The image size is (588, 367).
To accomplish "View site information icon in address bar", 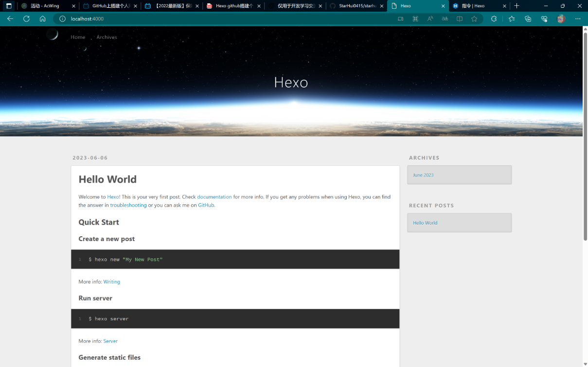I will click(62, 18).
